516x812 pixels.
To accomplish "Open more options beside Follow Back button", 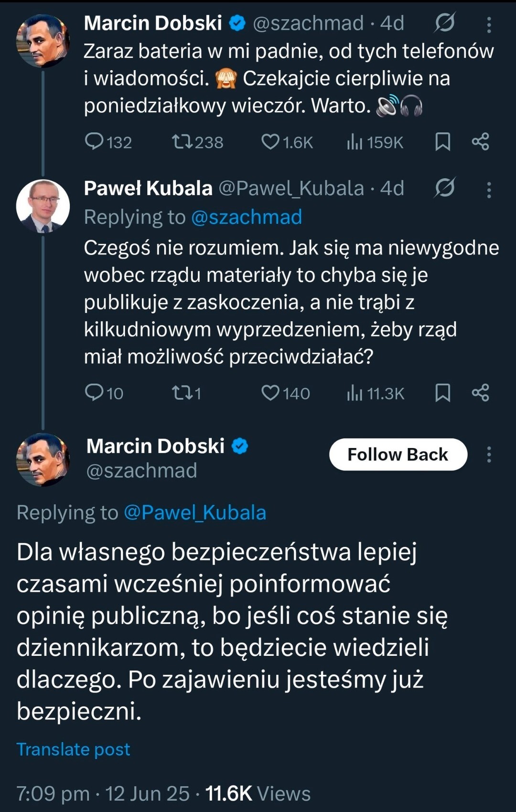I will pos(489,454).
